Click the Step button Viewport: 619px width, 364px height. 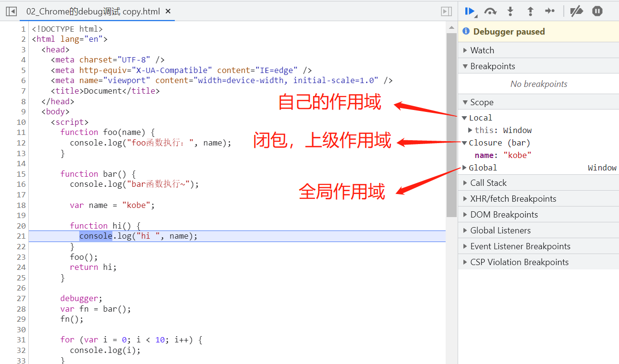550,11
